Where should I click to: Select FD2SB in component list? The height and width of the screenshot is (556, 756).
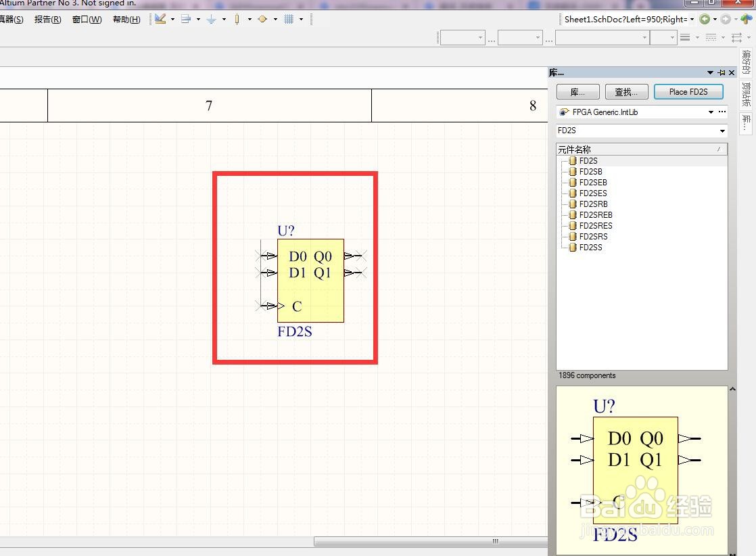590,172
